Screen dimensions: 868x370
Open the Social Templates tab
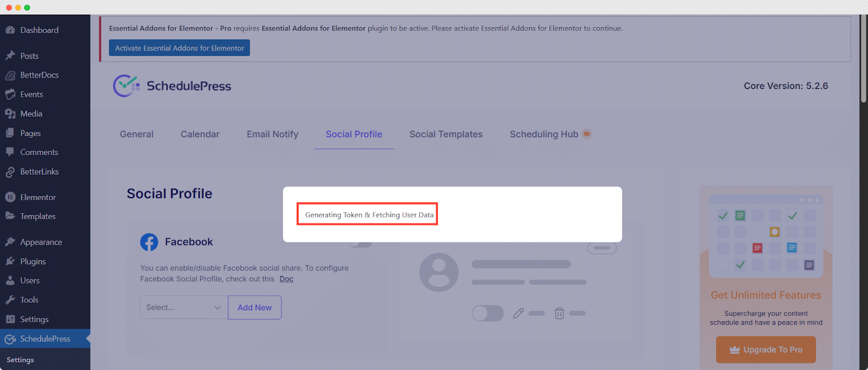(x=446, y=134)
